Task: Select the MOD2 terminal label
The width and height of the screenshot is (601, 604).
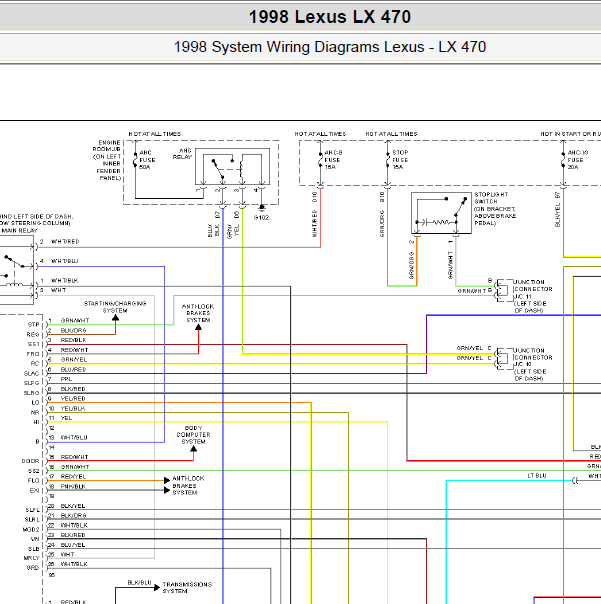Action: (x=31, y=529)
